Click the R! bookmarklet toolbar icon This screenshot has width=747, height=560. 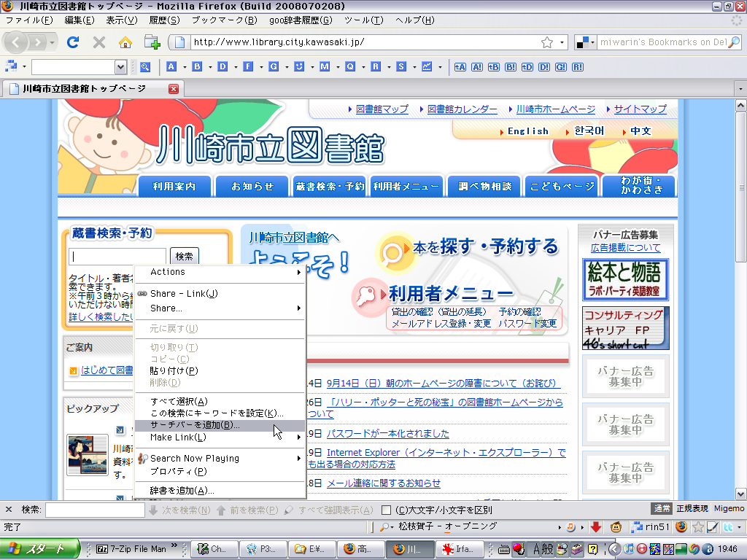[x=578, y=67]
